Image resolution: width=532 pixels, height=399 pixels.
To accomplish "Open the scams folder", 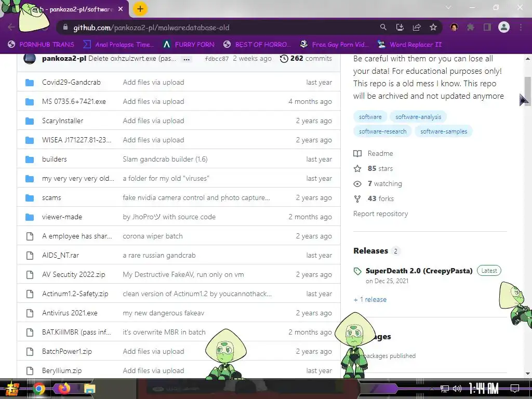I will point(51,197).
